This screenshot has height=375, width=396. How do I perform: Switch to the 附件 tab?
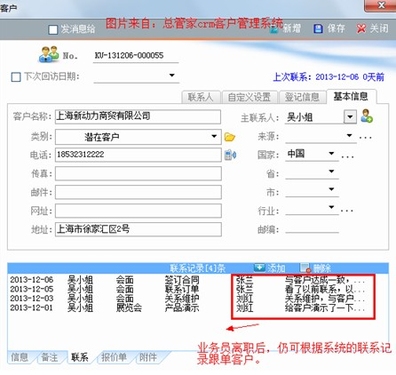click(148, 357)
